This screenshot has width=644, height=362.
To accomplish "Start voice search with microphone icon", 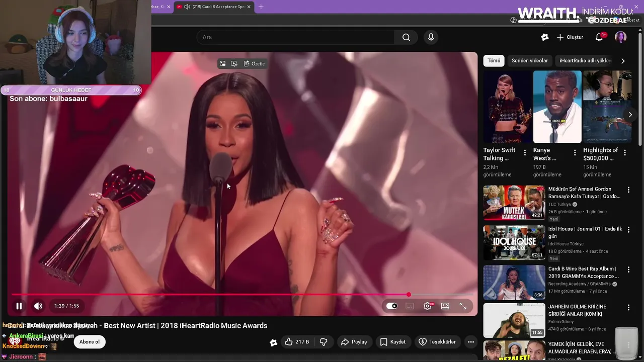I will pyautogui.click(x=431, y=37).
